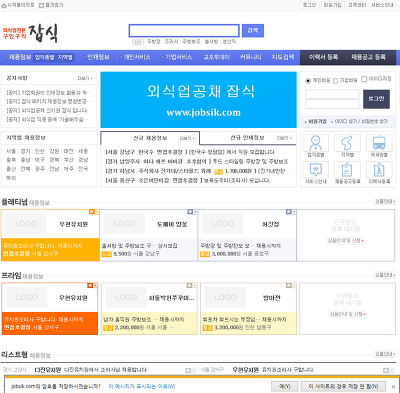Click 이 사이트의 경우 저장 안 함(N)
The width and height of the screenshot is (400, 393).
343,387
